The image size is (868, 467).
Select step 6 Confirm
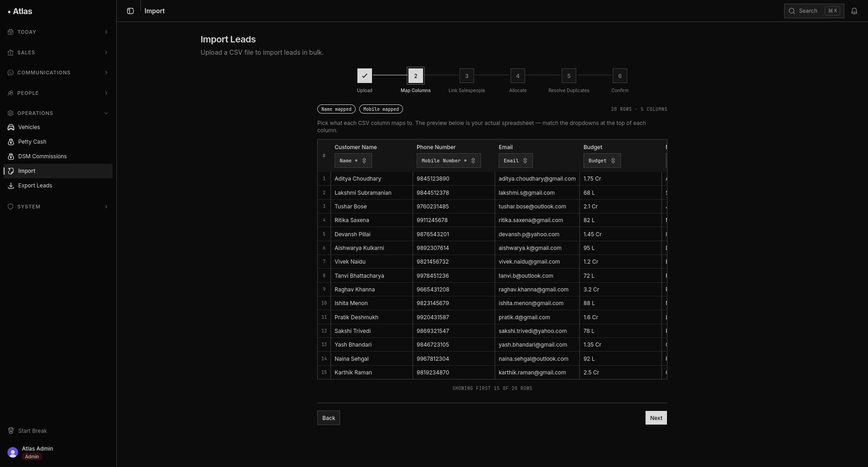620,76
